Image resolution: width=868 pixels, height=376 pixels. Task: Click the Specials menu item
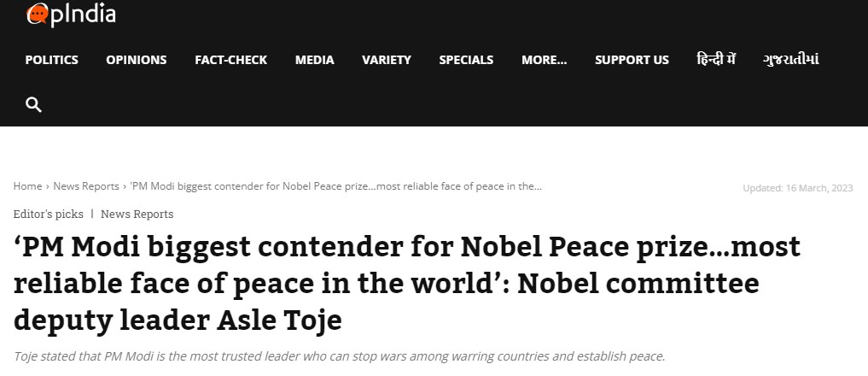(x=466, y=60)
